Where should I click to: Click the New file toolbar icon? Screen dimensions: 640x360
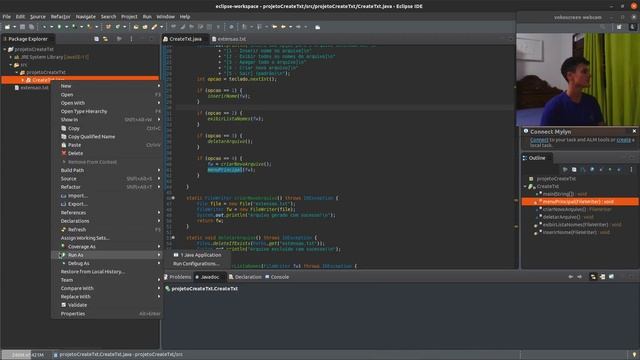click(7, 27)
